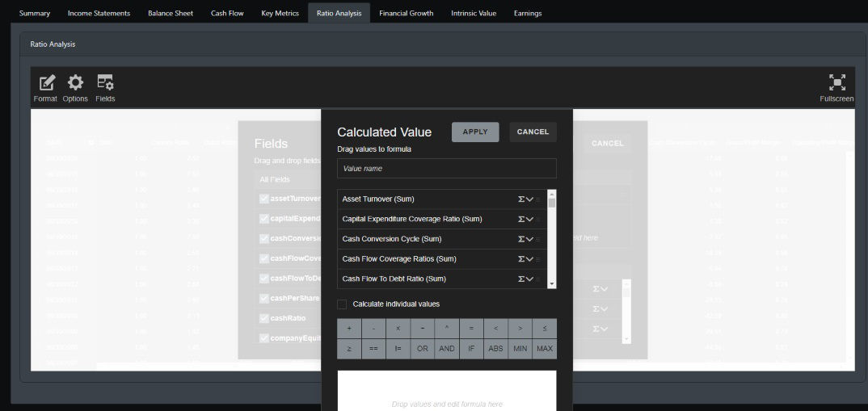Screen dimensions: 868x411
Task: Insert the AND operator
Action: pyautogui.click(x=447, y=349)
